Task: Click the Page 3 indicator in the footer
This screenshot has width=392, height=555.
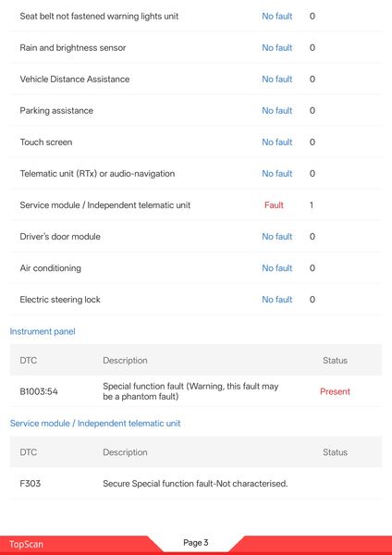Action: coord(196,543)
